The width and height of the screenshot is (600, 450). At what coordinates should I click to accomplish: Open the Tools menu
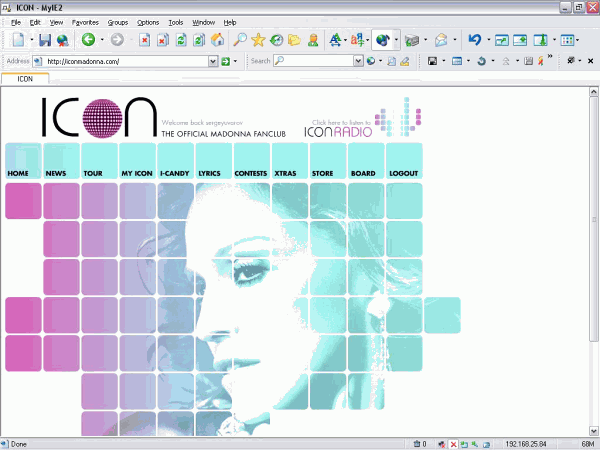(x=176, y=23)
